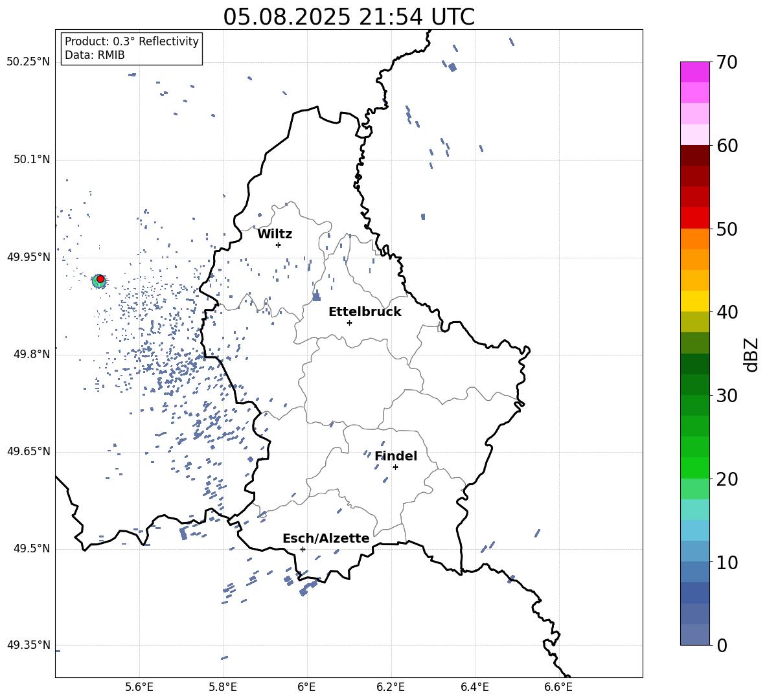This screenshot has height=700, width=767.
Task: Click the magenta swatch atop the colorbar
Action: [694, 72]
